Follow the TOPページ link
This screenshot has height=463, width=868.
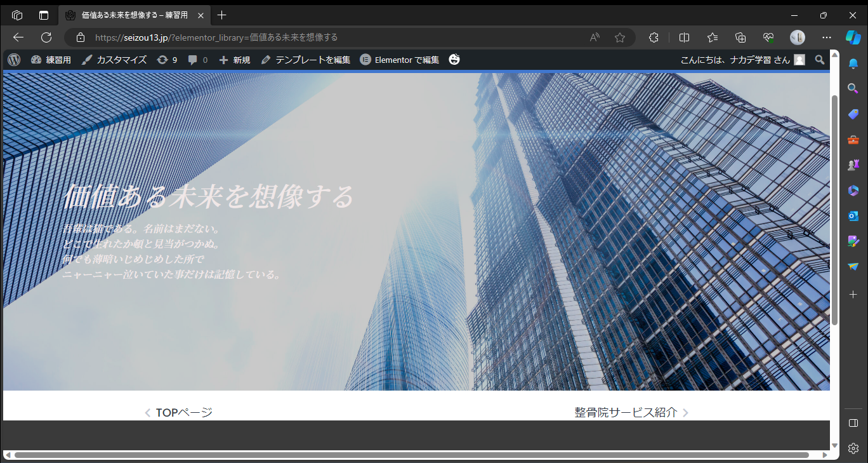point(183,412)
